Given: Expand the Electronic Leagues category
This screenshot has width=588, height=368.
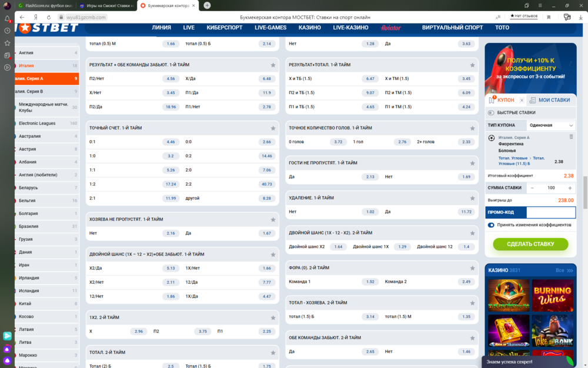Looking at the screenshot, I should [x=47, y=124].
